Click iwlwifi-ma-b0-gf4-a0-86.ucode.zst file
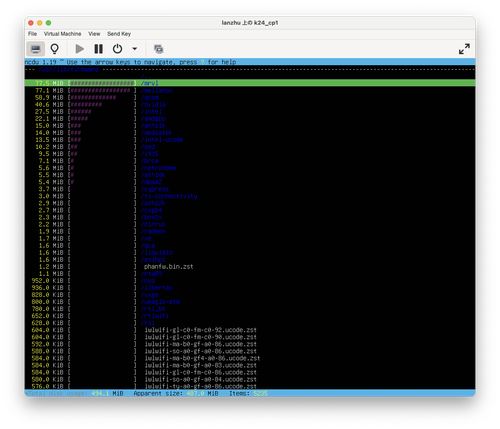This screenshot has width=500, height=429. coord(202,358)
